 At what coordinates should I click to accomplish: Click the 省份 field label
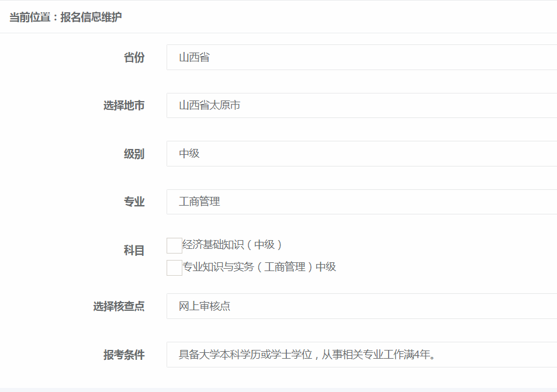134,58
